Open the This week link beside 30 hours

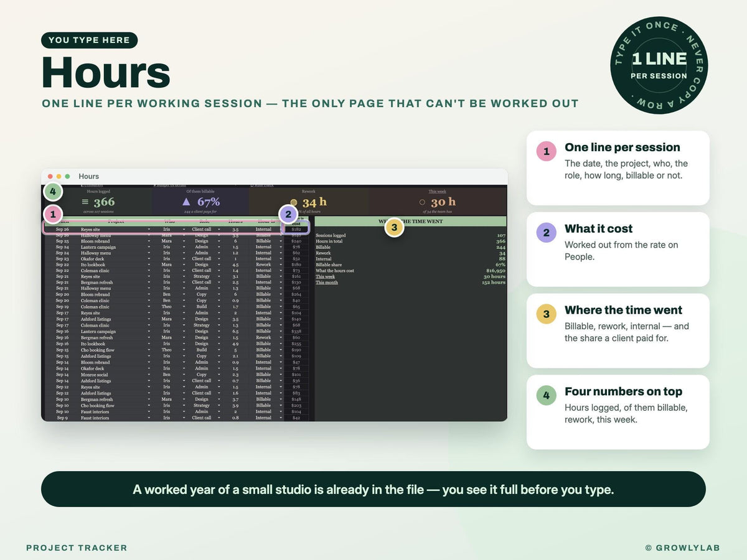tap(325, 277)
